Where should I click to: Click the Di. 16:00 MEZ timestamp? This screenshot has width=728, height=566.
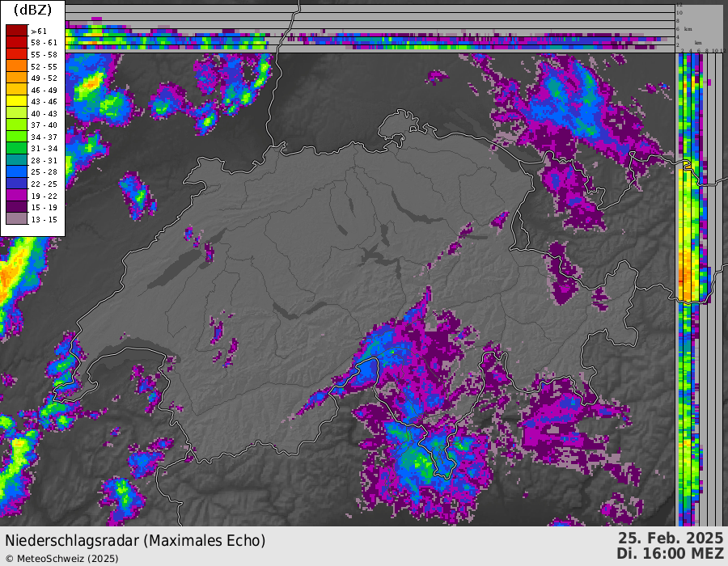[x=670, y=554]
